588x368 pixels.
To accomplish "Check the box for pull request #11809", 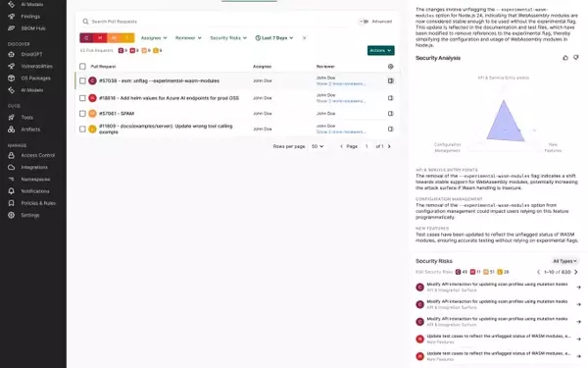I will [82, 129].
